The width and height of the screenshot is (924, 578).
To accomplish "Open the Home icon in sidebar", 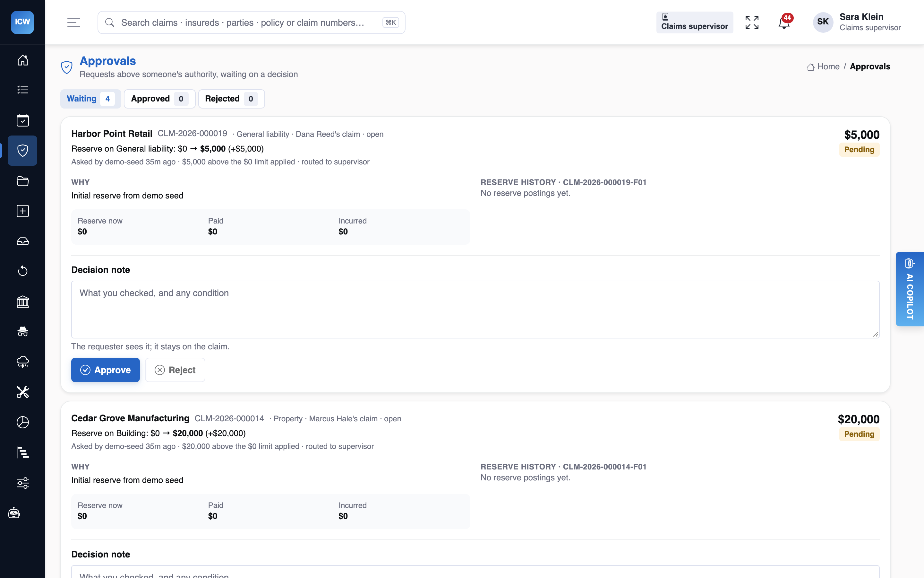I will pyautogui.click(x=22, y=60).
